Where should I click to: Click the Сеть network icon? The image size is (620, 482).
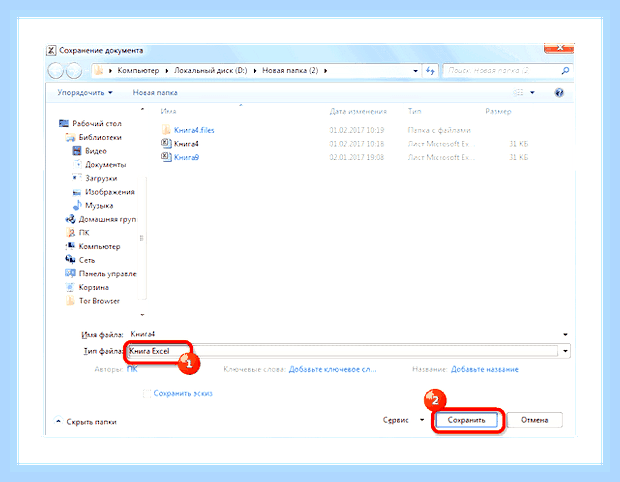(70, 260)
